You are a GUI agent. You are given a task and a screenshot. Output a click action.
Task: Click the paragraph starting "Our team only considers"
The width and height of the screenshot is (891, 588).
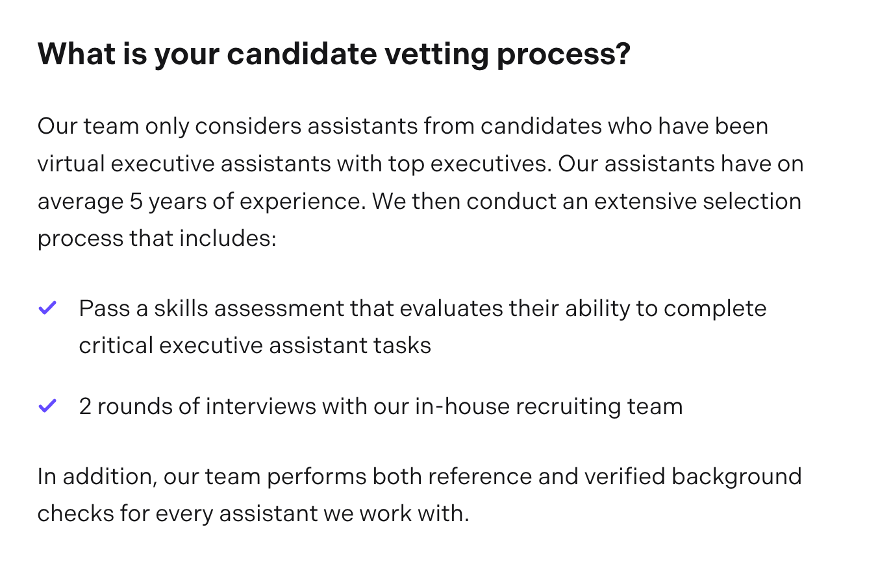(403, 126)
